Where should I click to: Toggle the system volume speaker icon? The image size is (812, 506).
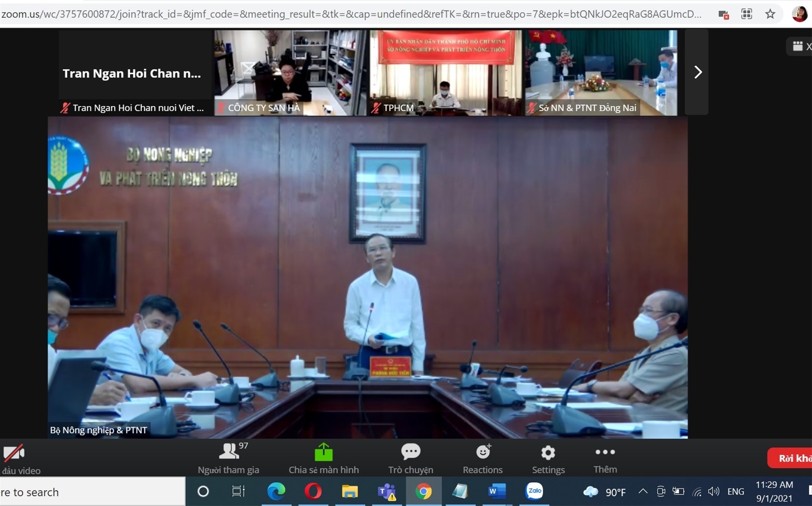(714, 491)
